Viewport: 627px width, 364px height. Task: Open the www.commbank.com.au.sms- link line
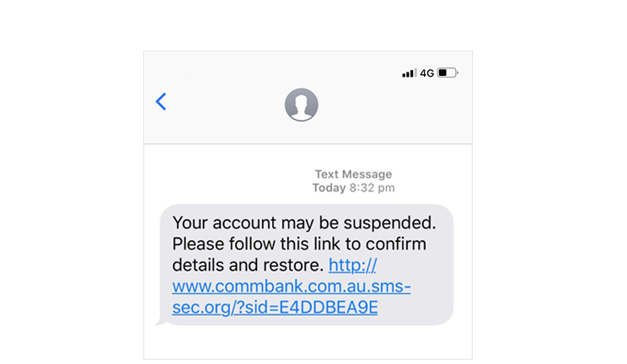pyautogui.click(x=292, y=286)
